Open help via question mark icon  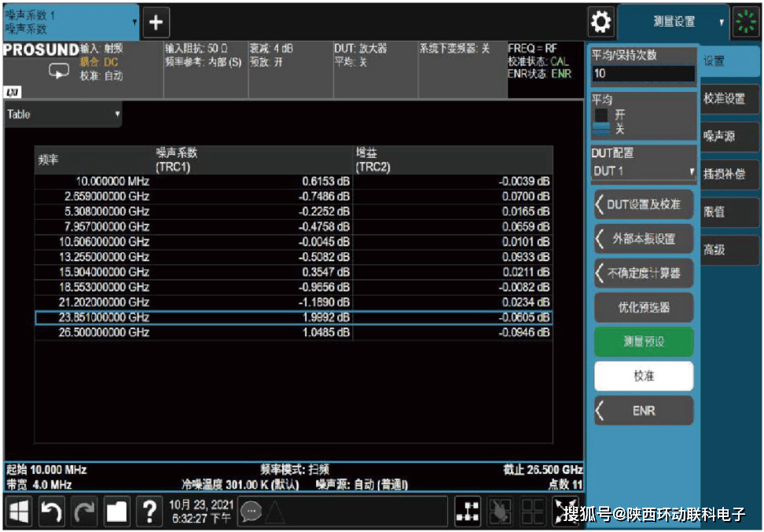149,512
